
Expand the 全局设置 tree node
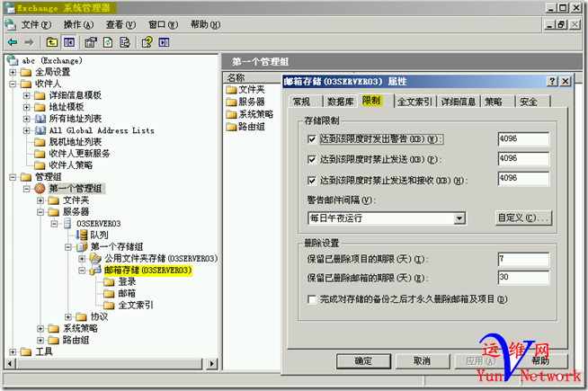tap(13, 72)
